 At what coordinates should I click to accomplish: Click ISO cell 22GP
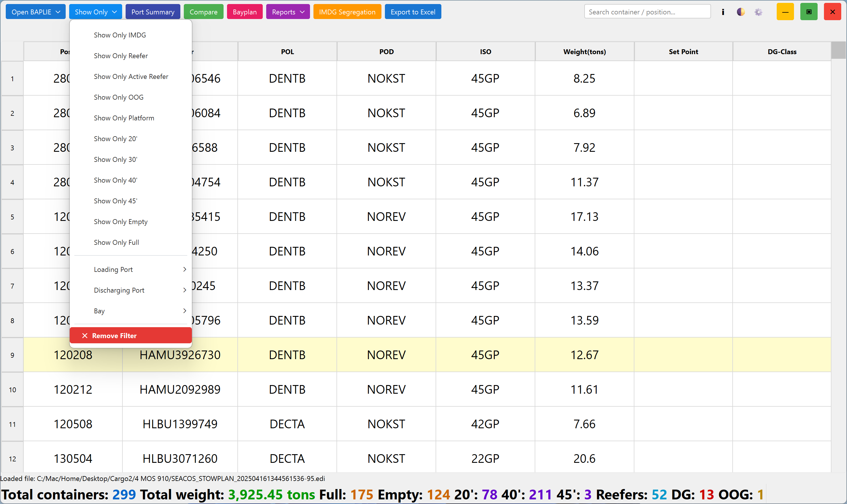click(485, 458)
